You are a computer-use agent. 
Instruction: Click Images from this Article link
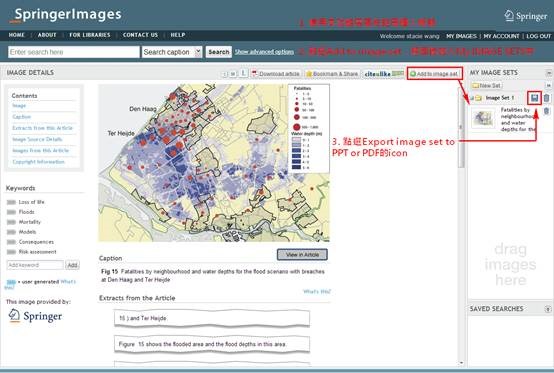pyautogui.click(x=41, y=150)
